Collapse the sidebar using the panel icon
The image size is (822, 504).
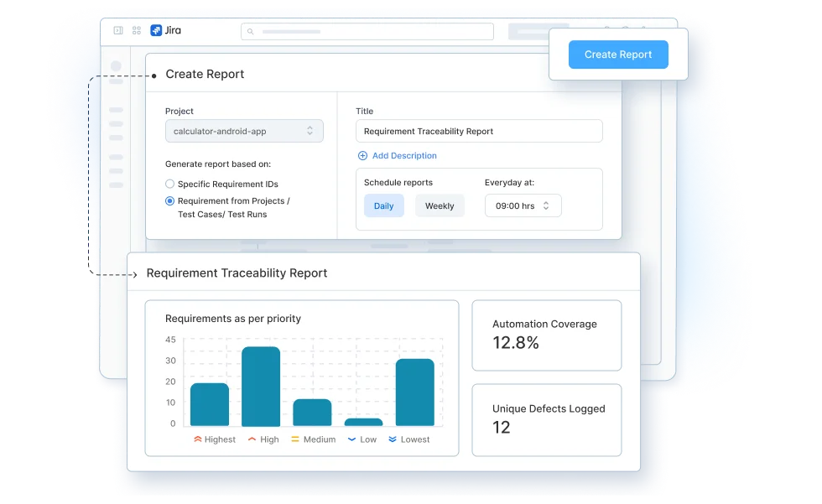pos(117,30)
